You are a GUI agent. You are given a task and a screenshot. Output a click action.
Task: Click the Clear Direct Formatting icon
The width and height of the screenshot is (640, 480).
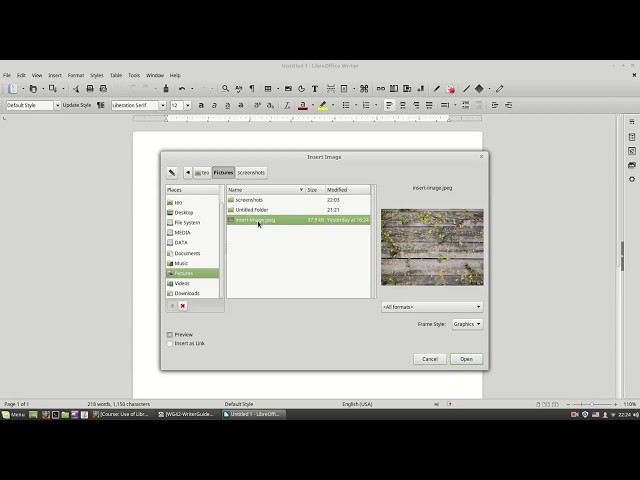287,105
